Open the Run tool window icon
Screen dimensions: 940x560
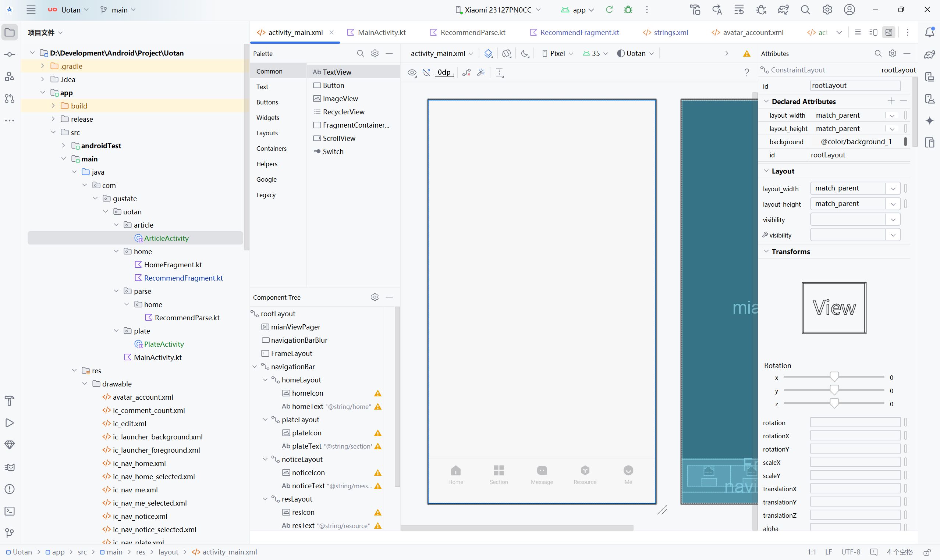tap(10, 423)
